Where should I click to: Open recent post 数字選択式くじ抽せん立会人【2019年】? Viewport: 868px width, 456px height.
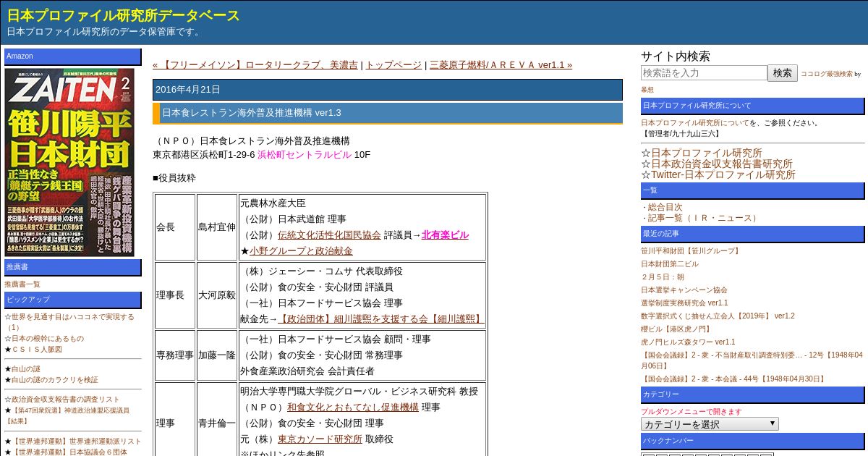tap(718, 316)
